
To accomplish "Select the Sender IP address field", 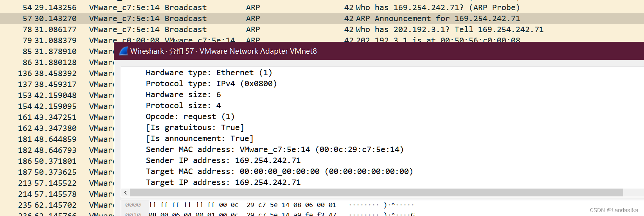I will pos(223,160).
